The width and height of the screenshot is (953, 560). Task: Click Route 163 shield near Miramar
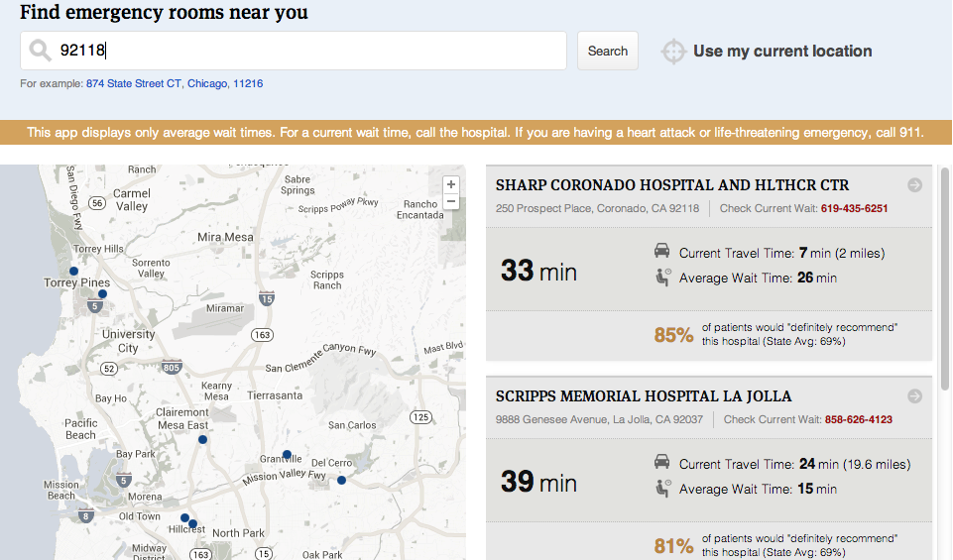[x=263, y=335]
